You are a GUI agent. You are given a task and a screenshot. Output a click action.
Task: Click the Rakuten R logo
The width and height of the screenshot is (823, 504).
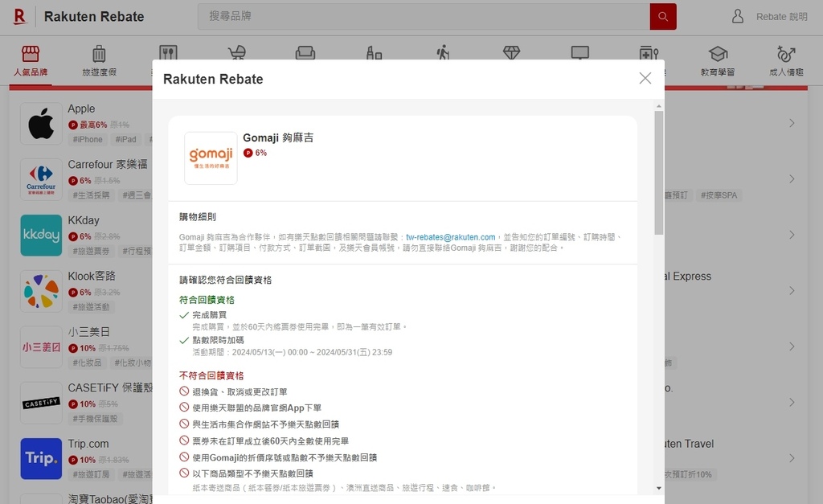20,16
